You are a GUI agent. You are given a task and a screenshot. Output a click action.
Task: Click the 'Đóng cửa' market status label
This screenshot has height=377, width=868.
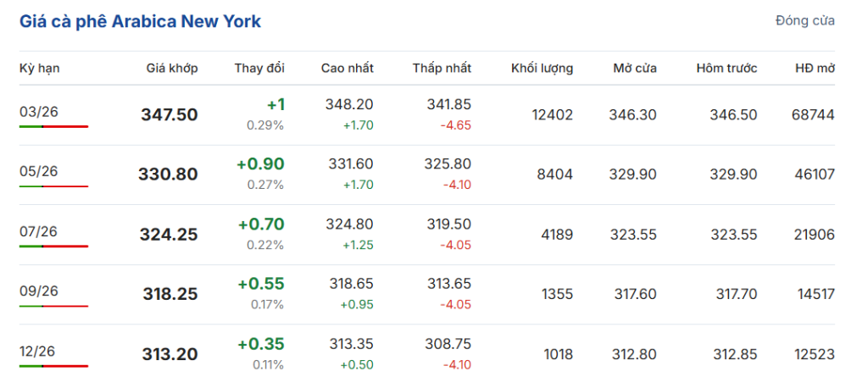pyautogui.click(x=804, y=20)
